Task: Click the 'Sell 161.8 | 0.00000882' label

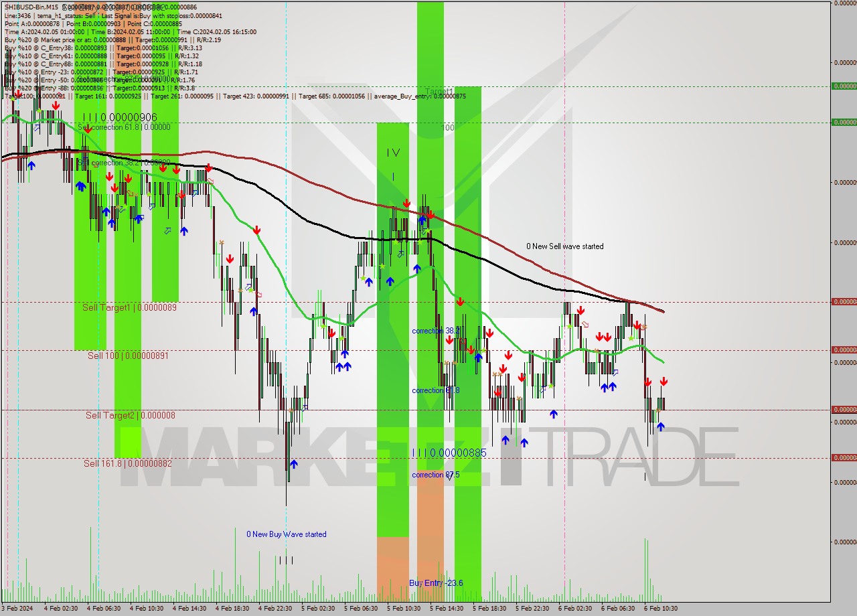Action: [x=128, y=463]
